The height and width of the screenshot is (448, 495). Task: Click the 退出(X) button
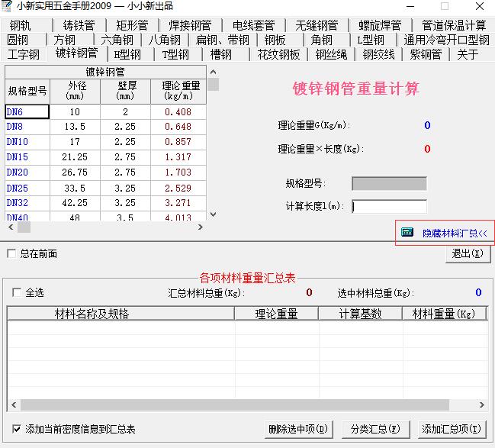(x=468, y=253)
